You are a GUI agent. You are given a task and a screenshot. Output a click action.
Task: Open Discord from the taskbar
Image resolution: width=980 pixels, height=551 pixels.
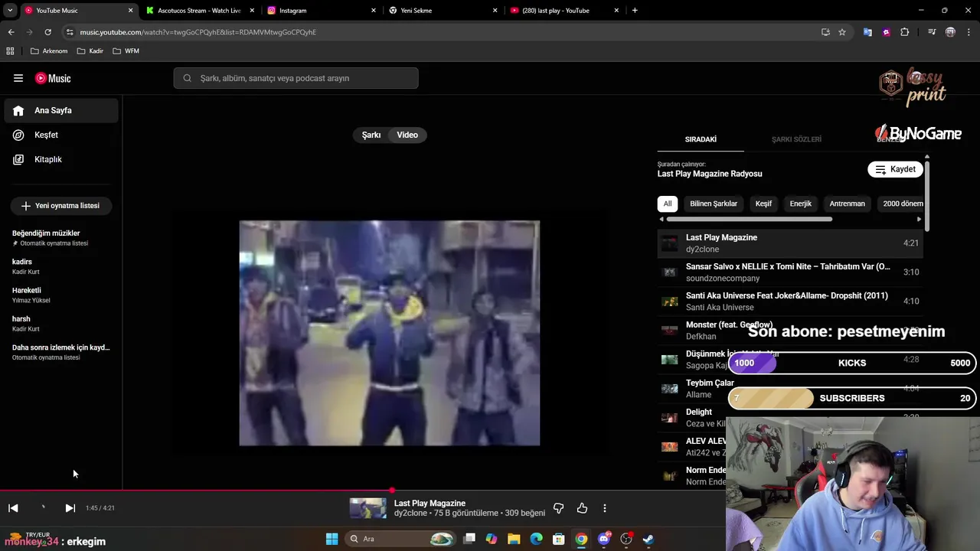click(604, 539)
